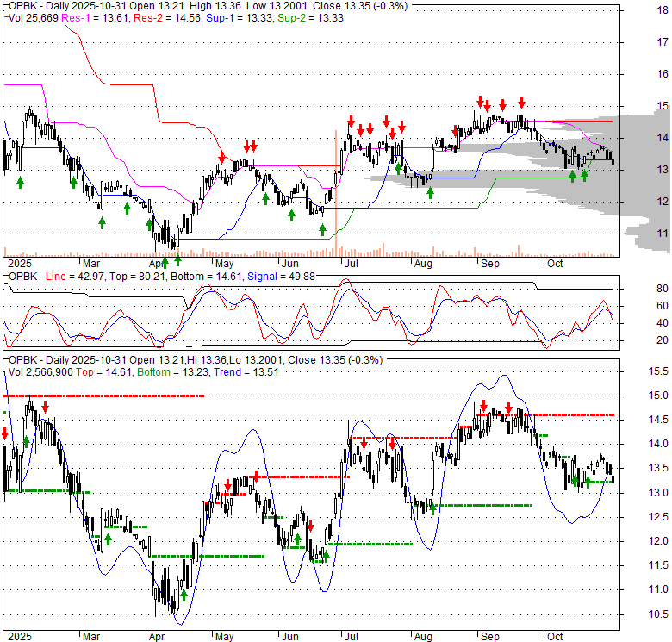Click axis value 11 on upper chart

click(x=663, y=234)
